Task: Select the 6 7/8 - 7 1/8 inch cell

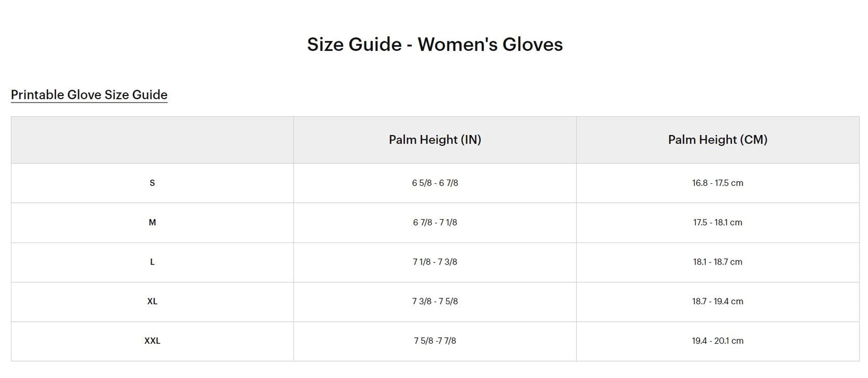Action: click(x=435, y=222)
